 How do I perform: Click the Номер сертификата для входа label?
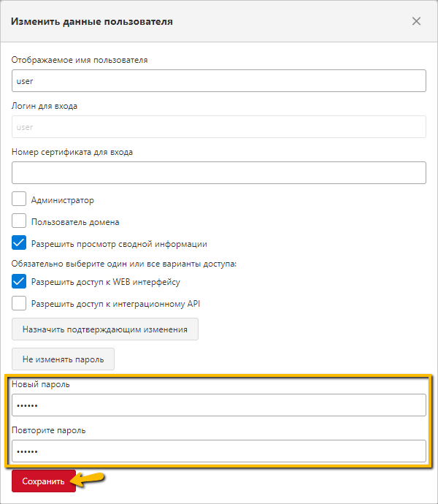72,152
